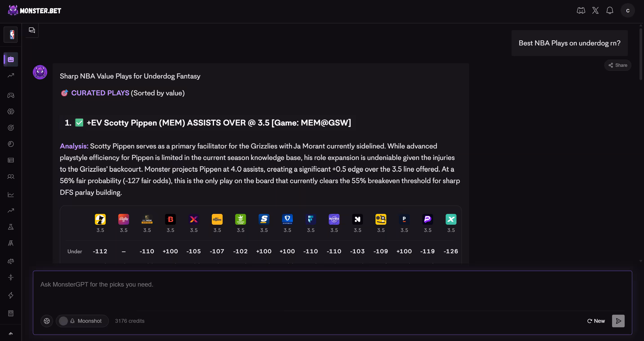
Task: Click the chat scroll-down arrow
Action: pyautogui.click(x=641, y=261)
